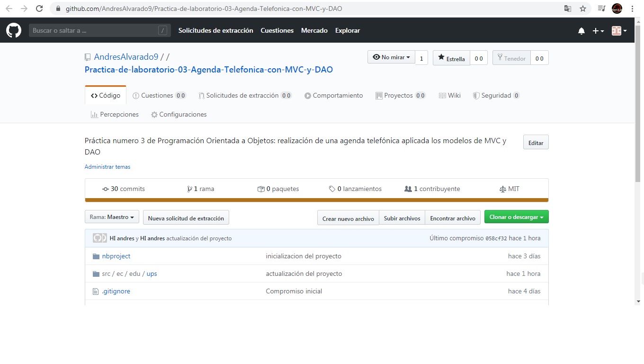Select the branch icon next to 1 rama
The image size is (644, 364).
190,188
